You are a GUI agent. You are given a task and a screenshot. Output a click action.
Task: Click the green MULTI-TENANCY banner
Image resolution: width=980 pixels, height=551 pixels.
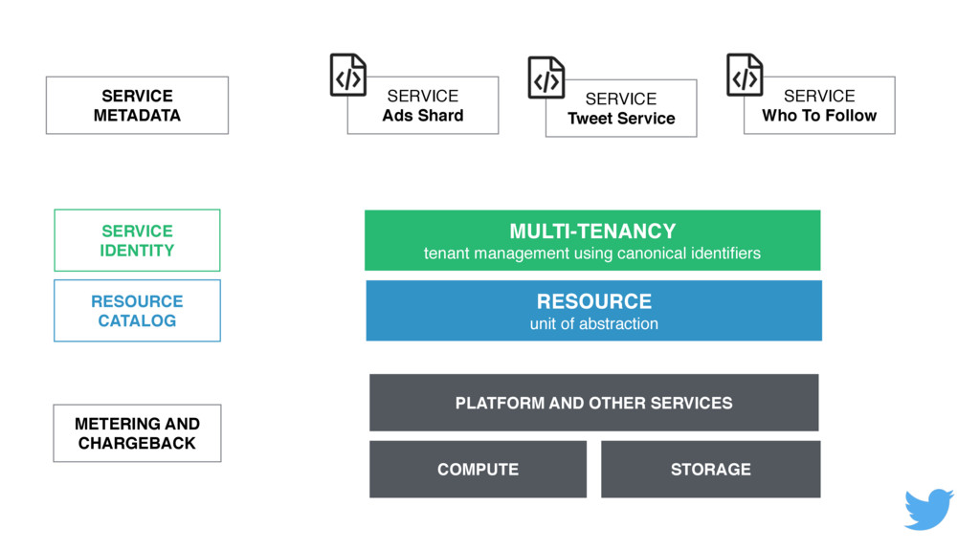(x=592, y=240)
